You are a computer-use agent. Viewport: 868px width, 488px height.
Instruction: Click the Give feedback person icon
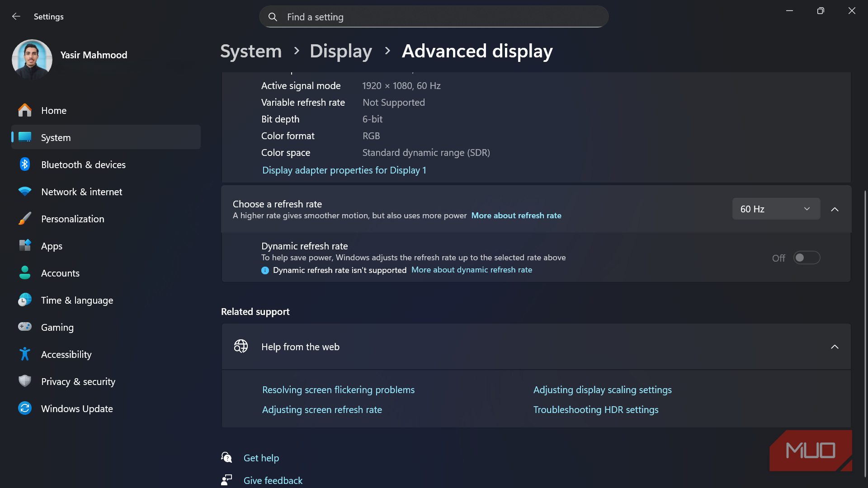coord(227,480)
